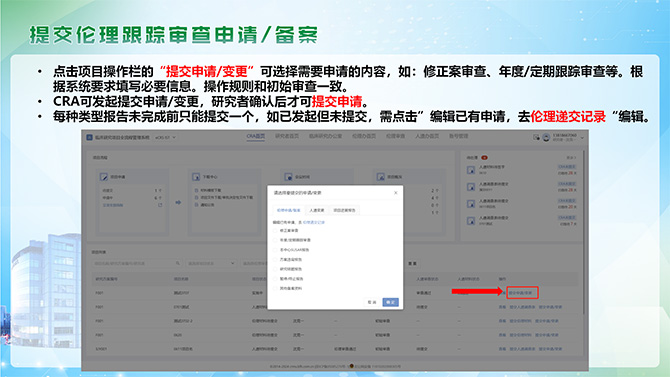
Task: Expand the user account dropdown arrow
Action: (x=582, y=138)
